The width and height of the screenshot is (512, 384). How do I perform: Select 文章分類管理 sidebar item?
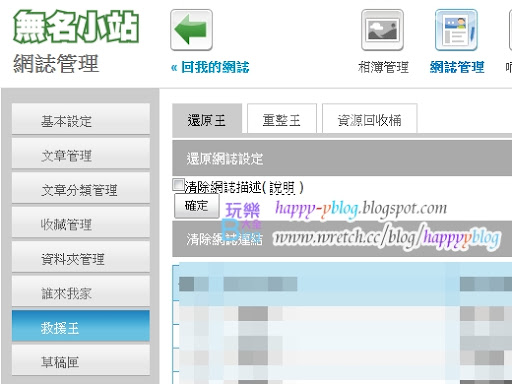coord(81,188)
